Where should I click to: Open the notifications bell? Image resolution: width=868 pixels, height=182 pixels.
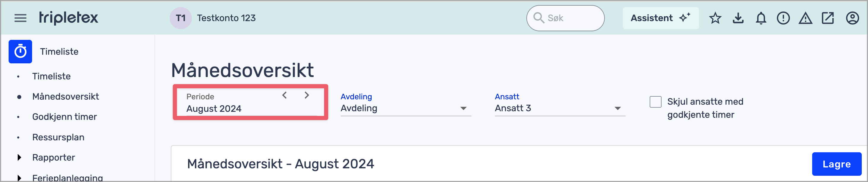[761, 18]
